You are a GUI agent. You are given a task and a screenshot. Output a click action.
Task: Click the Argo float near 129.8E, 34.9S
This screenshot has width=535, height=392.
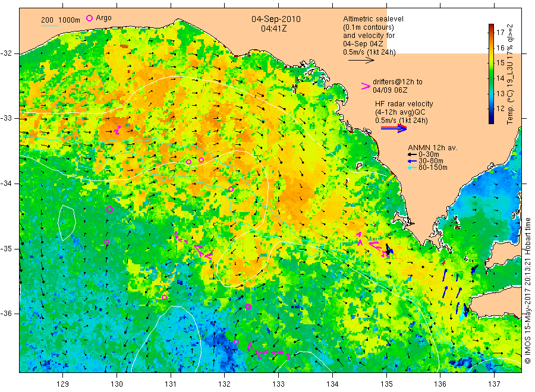[x=106, y=242]
